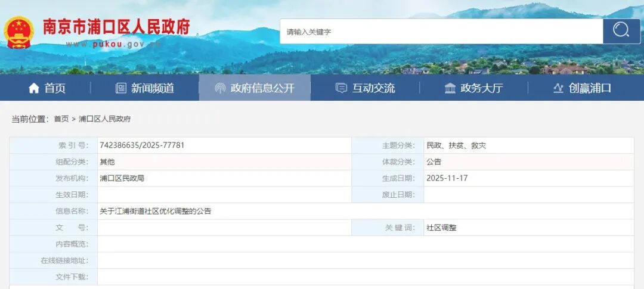Click the 浦口区人民政府 breadcrumb link
Image resolution: width=644 pixels, height=289 pixels.
click(104, 119)
